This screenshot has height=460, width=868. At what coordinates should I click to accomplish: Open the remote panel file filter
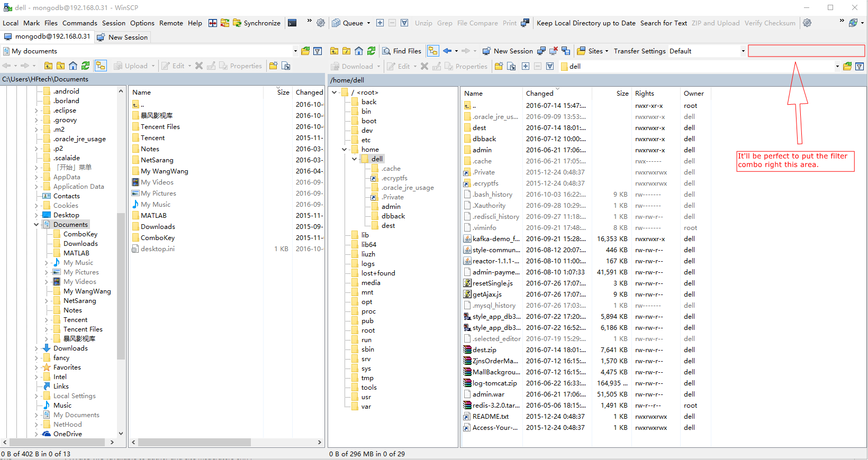tap(860, 66)
